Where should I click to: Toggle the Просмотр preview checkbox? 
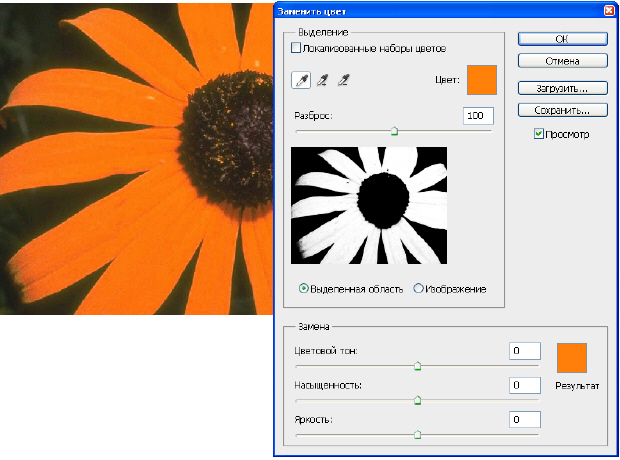click(539, 133)
